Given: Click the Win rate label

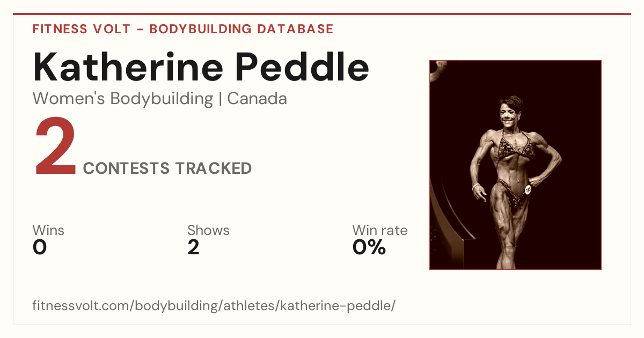Looking at the screenshot, I should coord(380,231).
